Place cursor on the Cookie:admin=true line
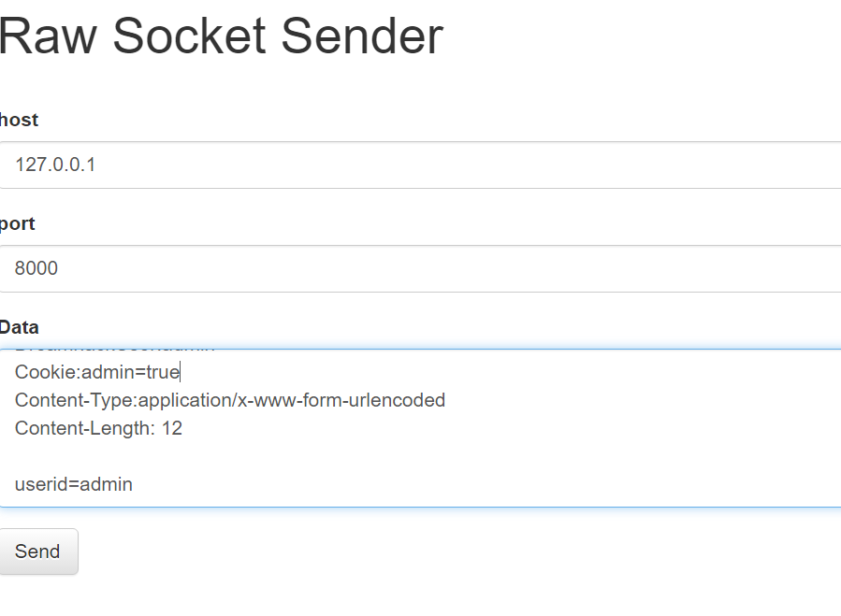This screenshot has width=841, height=616. click(x=97, y=371)
